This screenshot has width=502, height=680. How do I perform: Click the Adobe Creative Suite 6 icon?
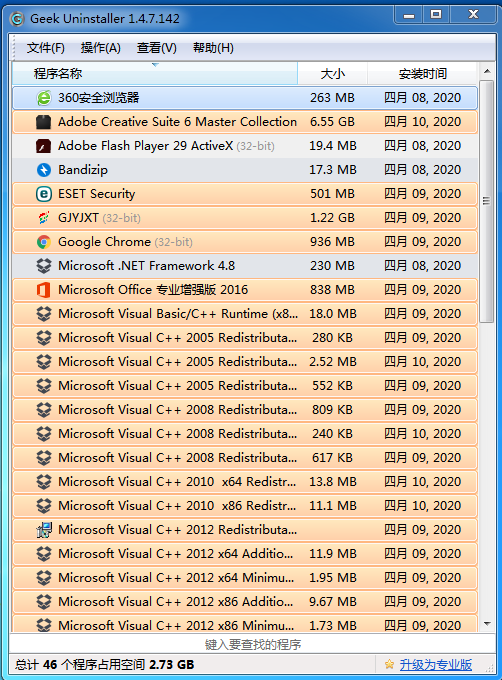pos(44,122)
